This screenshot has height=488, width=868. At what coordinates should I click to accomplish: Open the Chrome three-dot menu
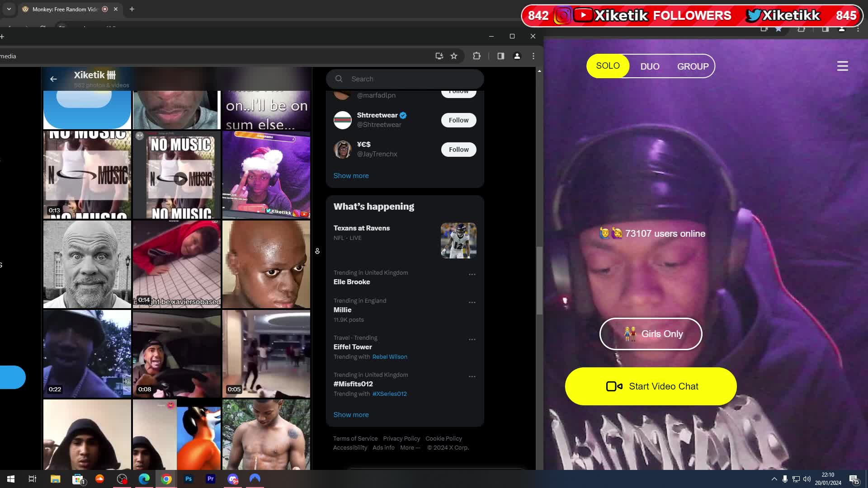click(x=533, y=56)
